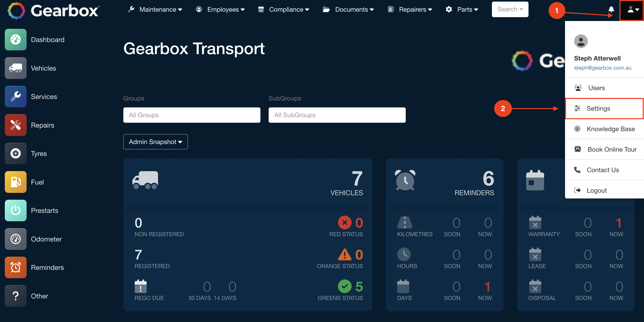Open the Fuel pump icon in sidebar
The image size is (644, 322).
pos(16,182)
